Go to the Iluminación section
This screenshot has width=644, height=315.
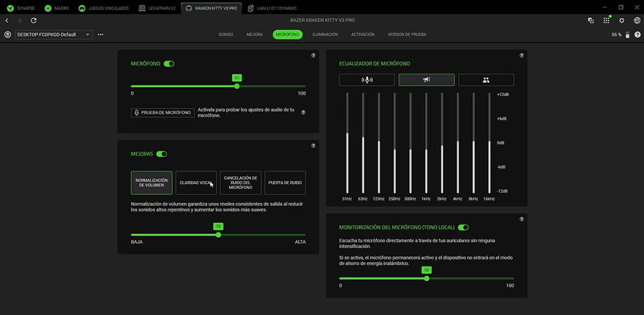325,34
